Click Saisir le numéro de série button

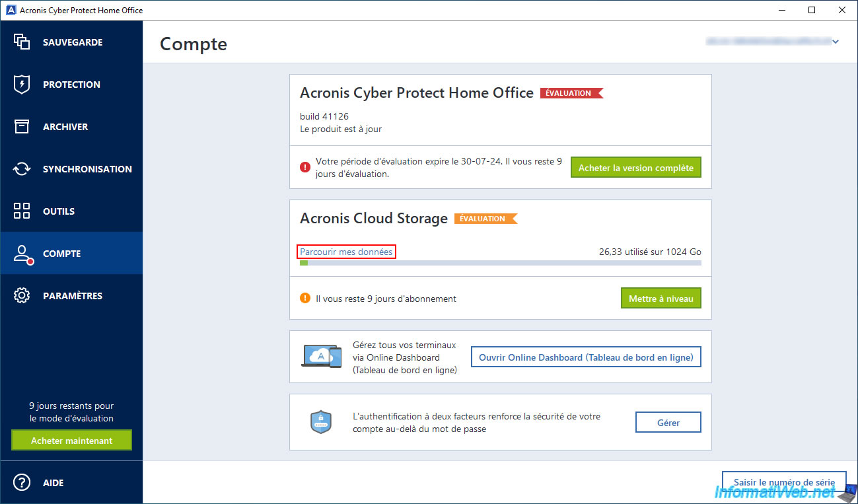click(x=784, y=482)
